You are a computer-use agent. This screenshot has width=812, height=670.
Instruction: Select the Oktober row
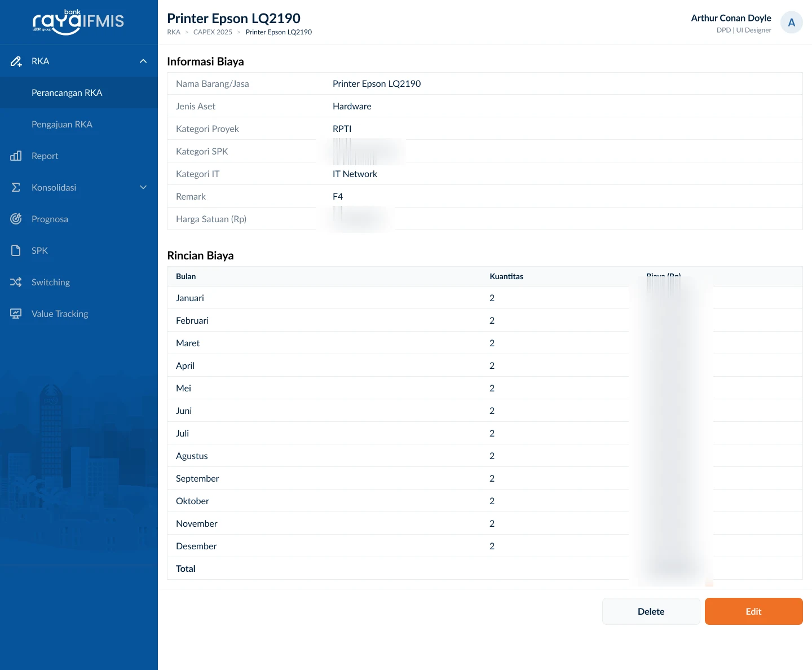485,501
